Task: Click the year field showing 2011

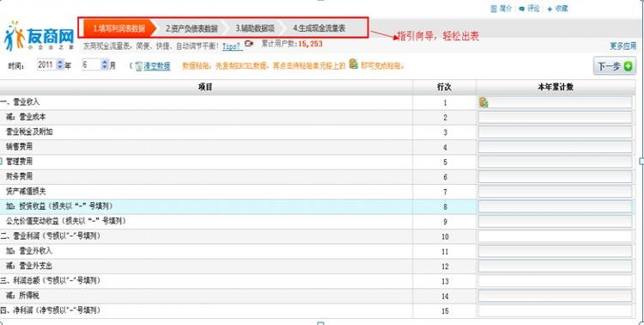Action: (47, 64)
